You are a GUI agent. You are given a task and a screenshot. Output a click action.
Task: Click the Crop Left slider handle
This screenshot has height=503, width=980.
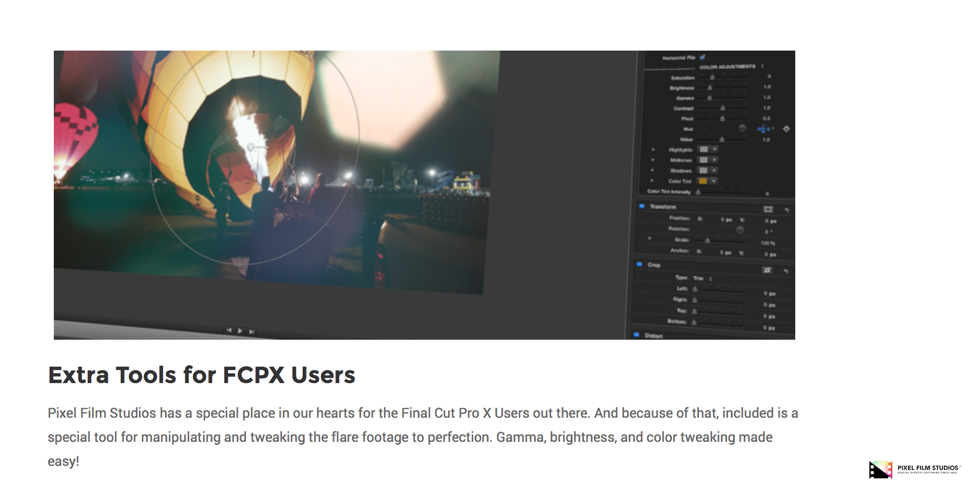695,289
